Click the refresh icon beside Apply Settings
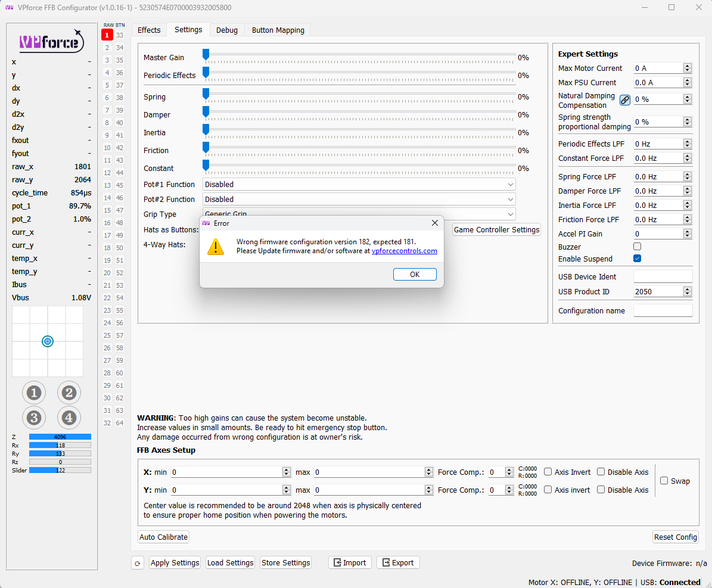Image resolution: width=712 pixels, height=588 pixels. coord(137,563)
